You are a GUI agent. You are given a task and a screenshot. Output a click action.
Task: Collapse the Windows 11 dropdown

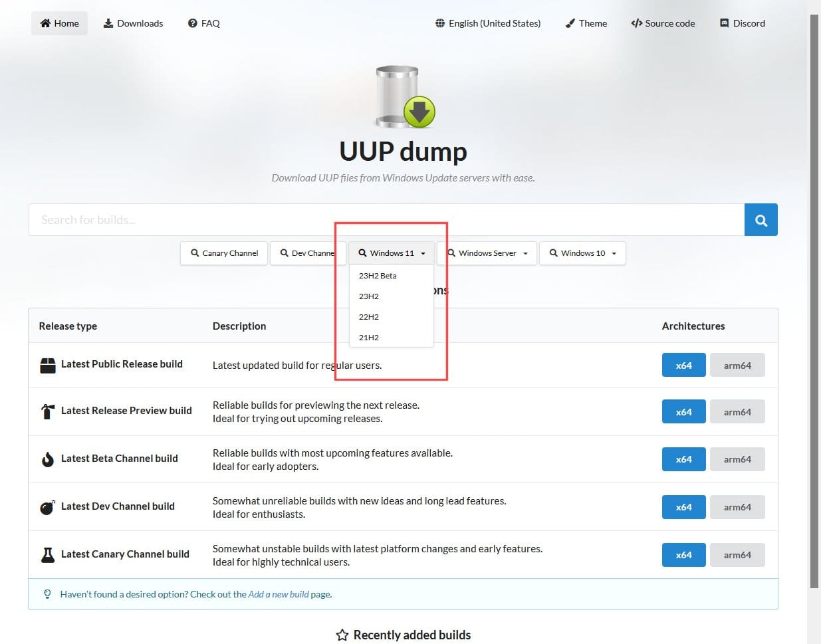tap(392, 253)
